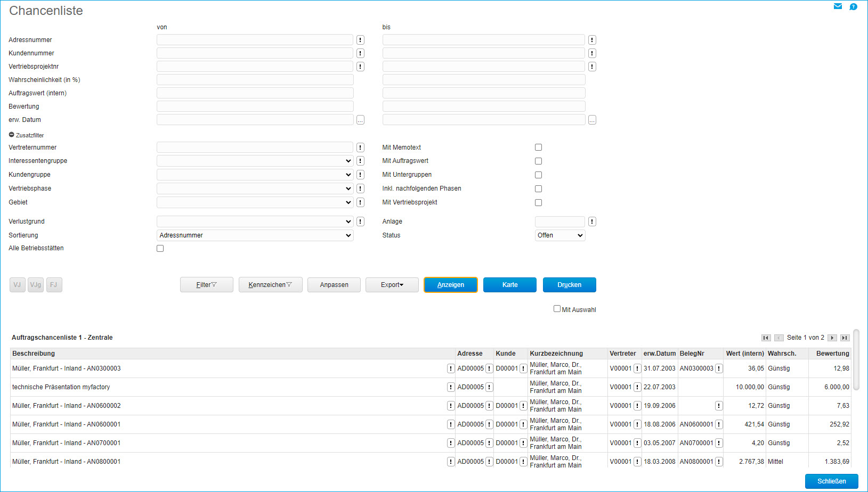Open the mail envelope icon
This screenshot has height=492, width=868.
tap(838, 6)
